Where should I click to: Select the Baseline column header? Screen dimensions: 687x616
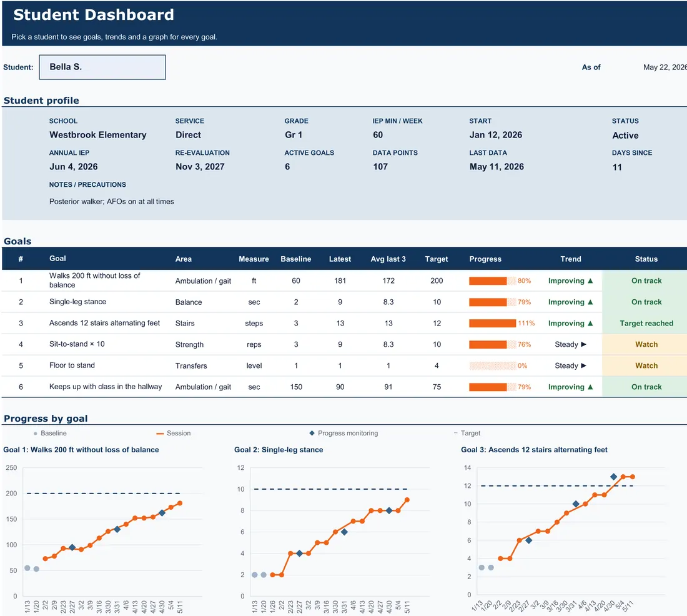point(296,259)
